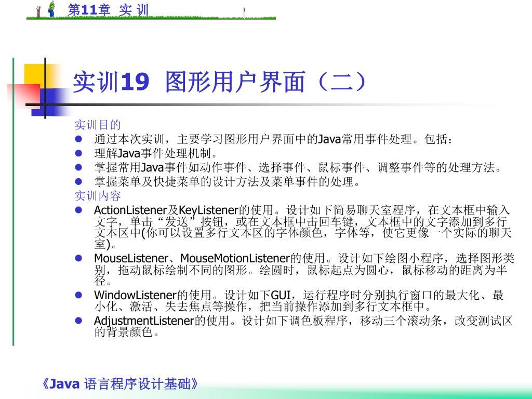Viewport: 532px width, 399px height.
Task: Click the heading 实训目的
Action: 98,125
